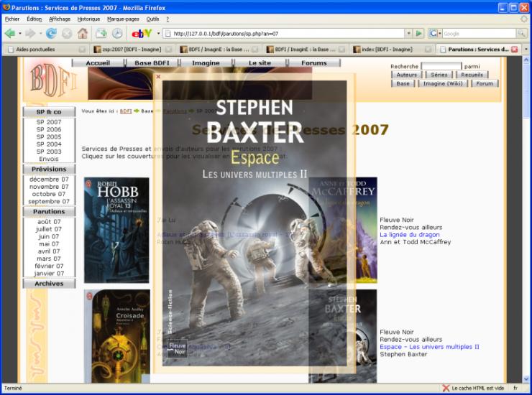This screenshot has width=532, height=395.
Task: Switch to the Aides ponctuelles tab
Action: click(x=45, y=49)
